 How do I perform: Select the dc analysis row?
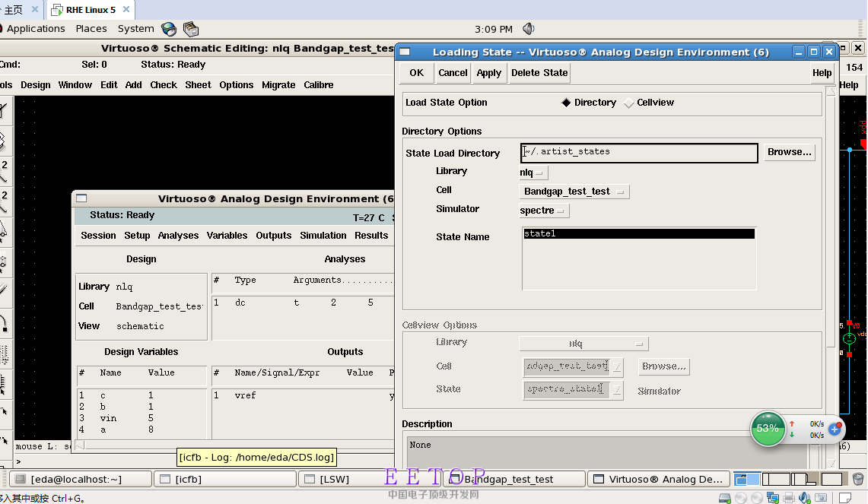[x=302, y=303]
